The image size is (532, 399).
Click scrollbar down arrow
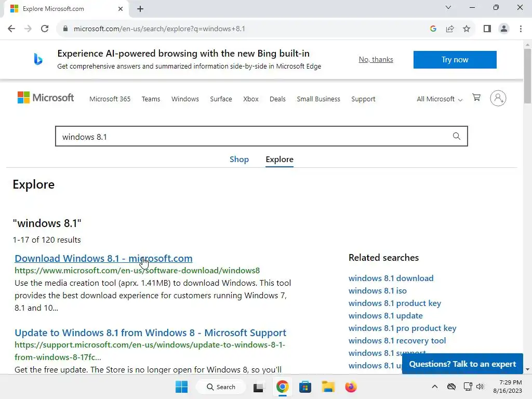coord(527,369)
